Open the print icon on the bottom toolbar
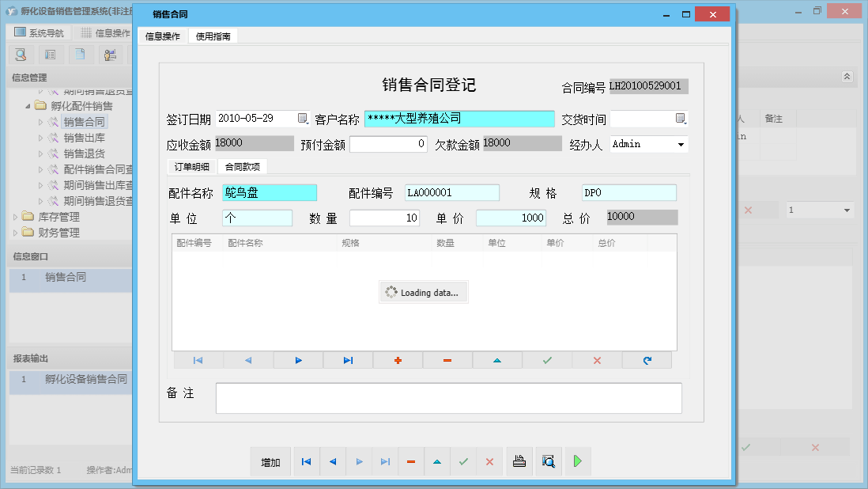Image resolution: width=868 pixels, height=489 pixels. [x=519, y=461]
